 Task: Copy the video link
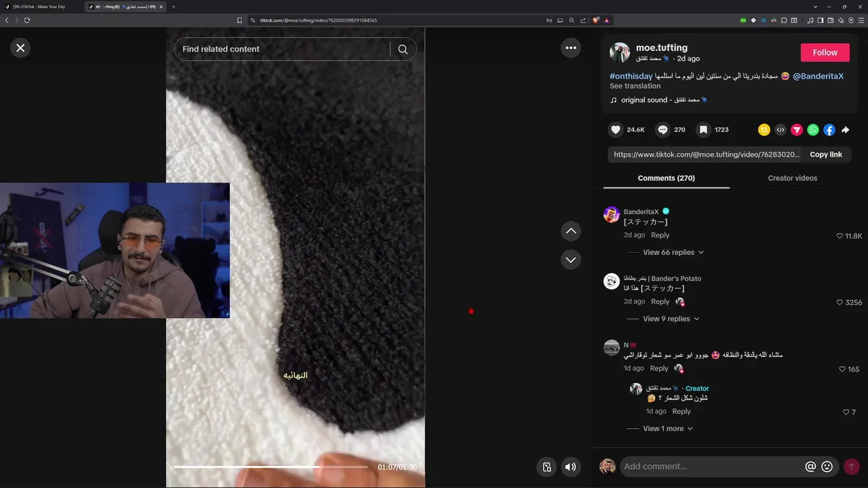(x=826, y=155)
